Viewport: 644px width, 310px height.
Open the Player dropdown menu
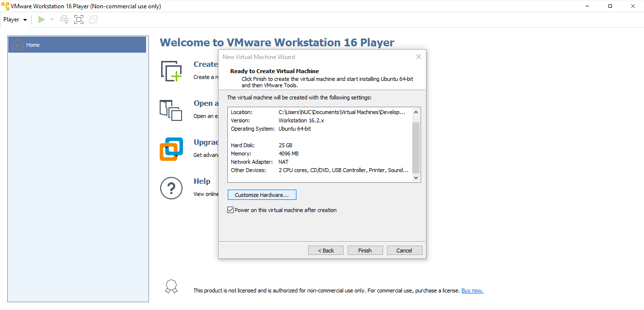click(15, 19)
